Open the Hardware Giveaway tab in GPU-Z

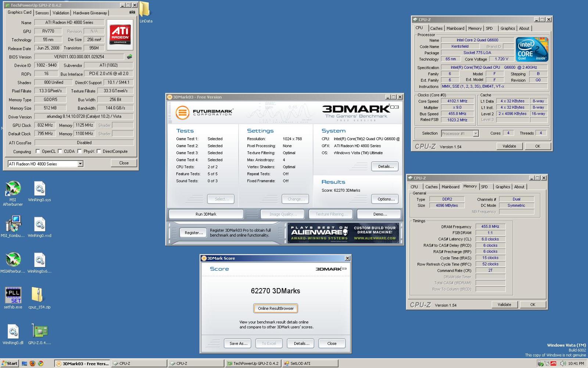(90, 13)
